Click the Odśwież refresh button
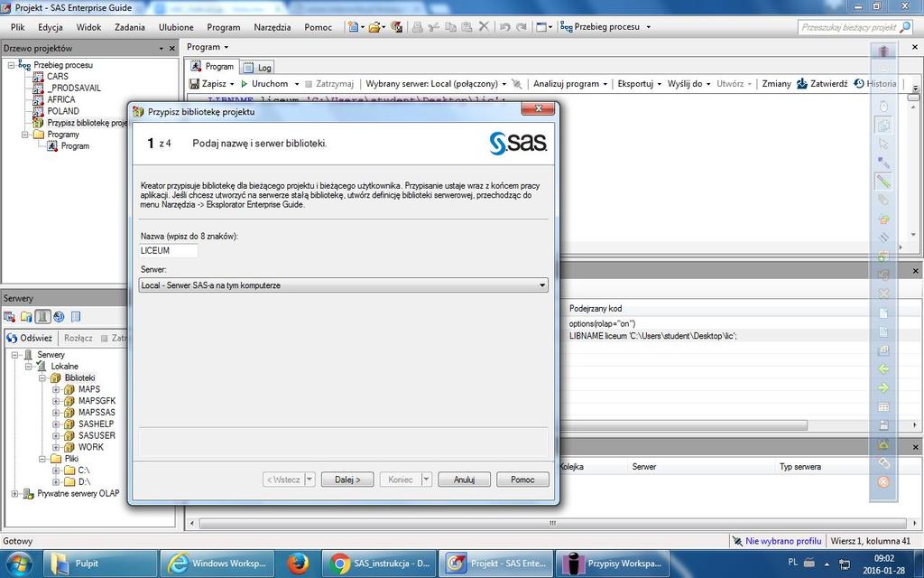 (30, 338)
